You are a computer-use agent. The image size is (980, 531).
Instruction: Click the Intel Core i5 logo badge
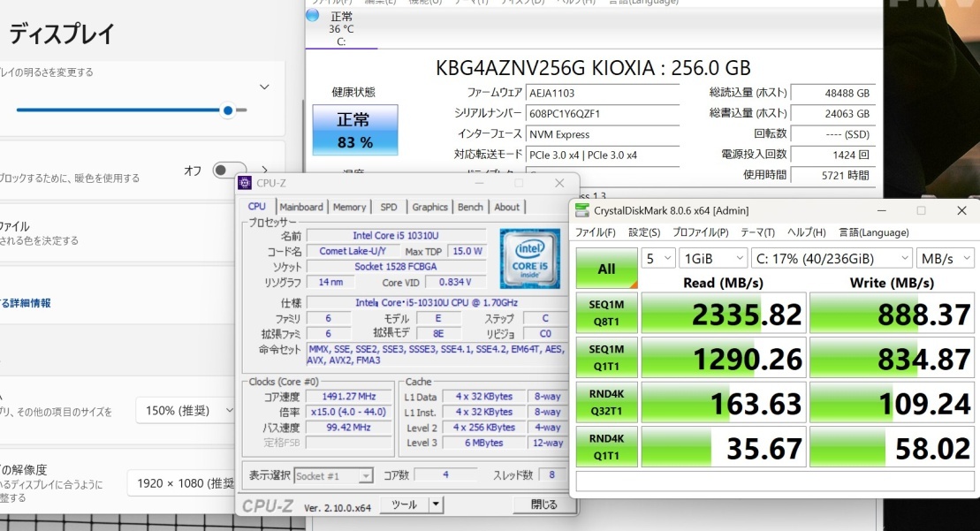click(530, 259)
